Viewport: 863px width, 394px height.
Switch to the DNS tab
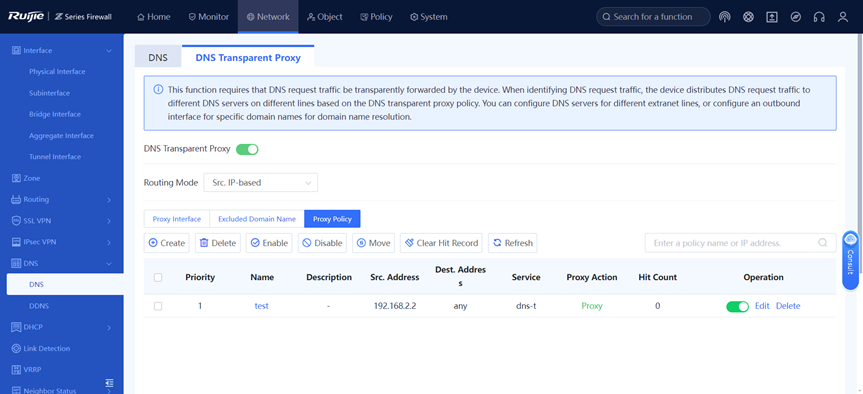pyautogui.click(x=158, y=57)
